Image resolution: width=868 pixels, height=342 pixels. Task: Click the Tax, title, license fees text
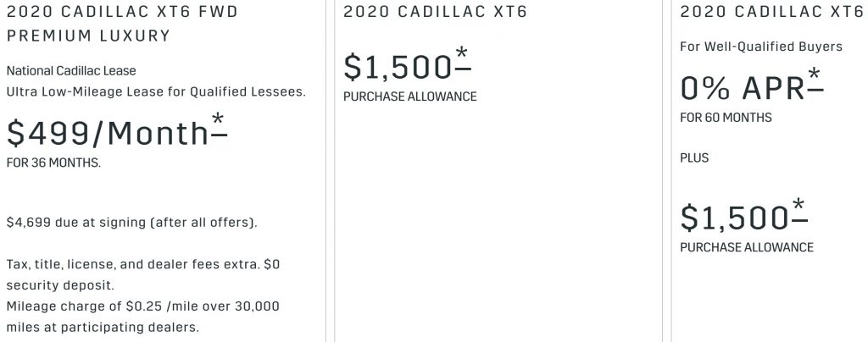click(142, 274)
